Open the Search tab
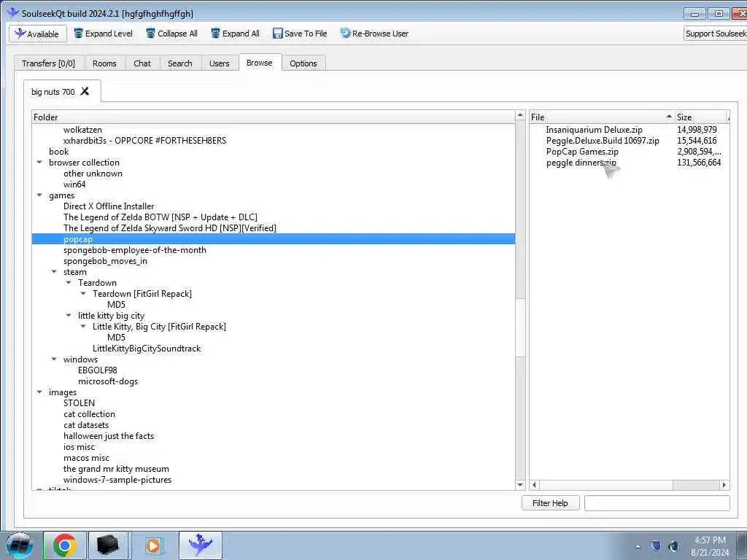Viewport: 747px width, 560px height. tap(180, 63)
